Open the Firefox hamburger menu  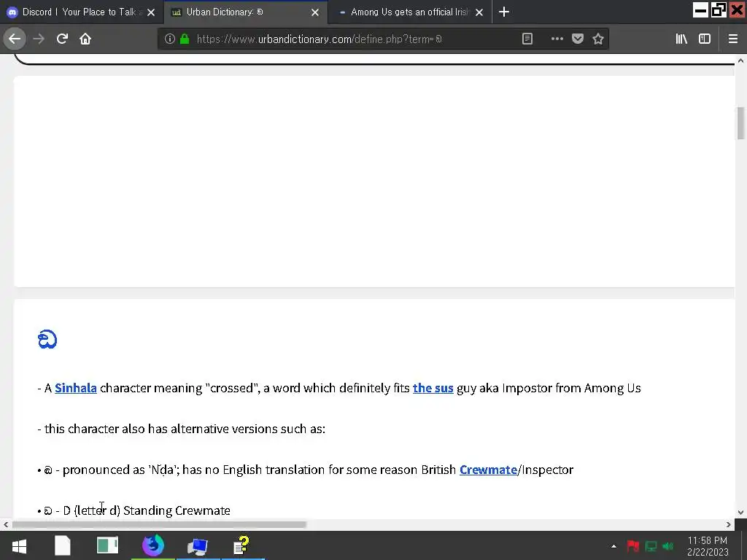coord(732,39)
